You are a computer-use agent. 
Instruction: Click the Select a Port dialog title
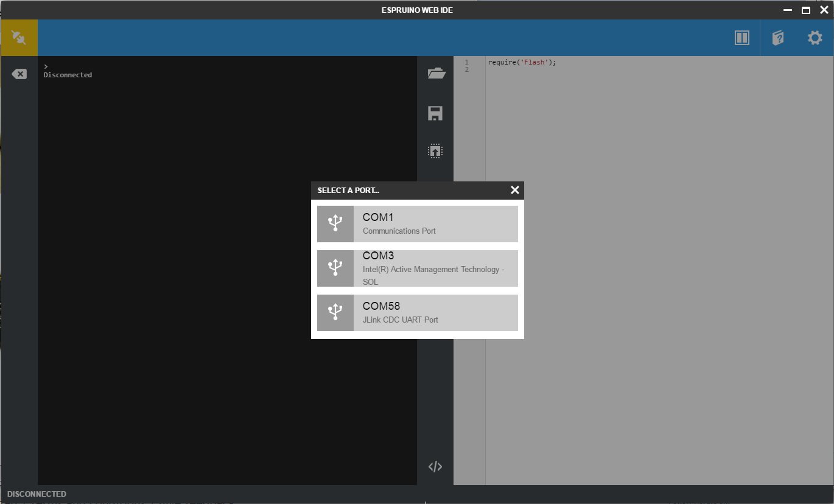click(348, 191)
